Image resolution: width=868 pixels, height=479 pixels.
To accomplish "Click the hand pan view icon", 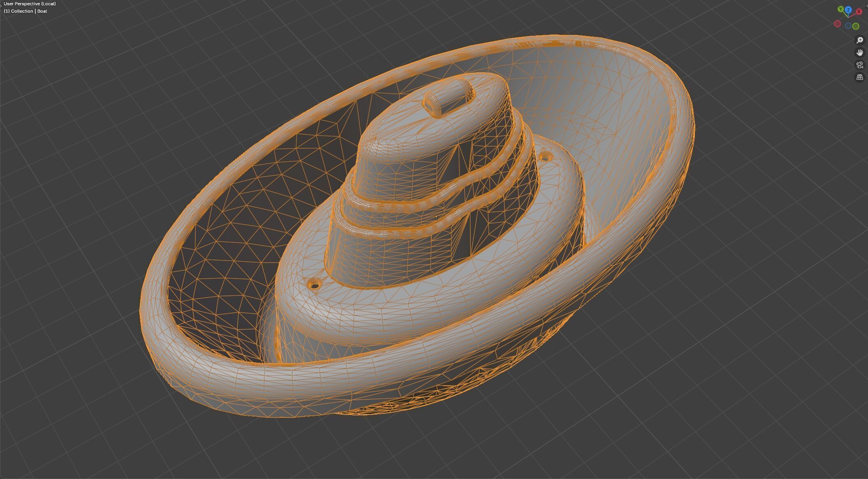I will point(859,53).
